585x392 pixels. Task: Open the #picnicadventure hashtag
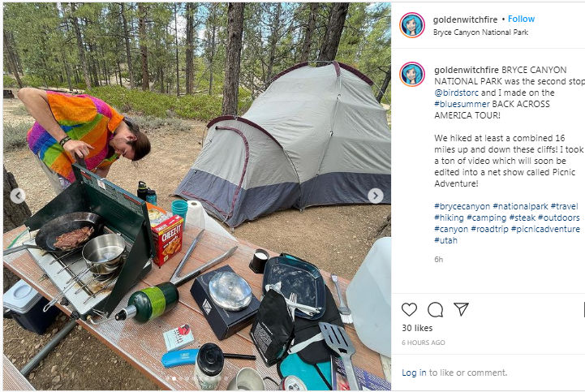[x=545, y=229]
